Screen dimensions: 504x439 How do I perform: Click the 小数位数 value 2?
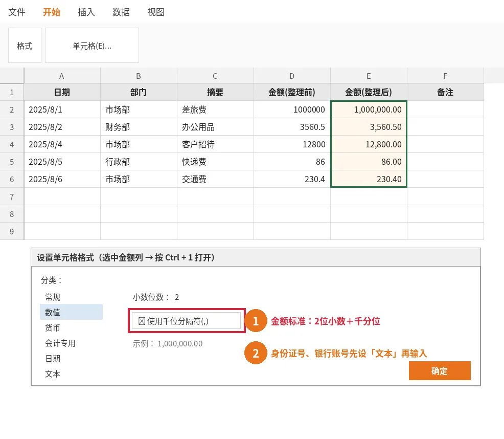pos(177,297)
